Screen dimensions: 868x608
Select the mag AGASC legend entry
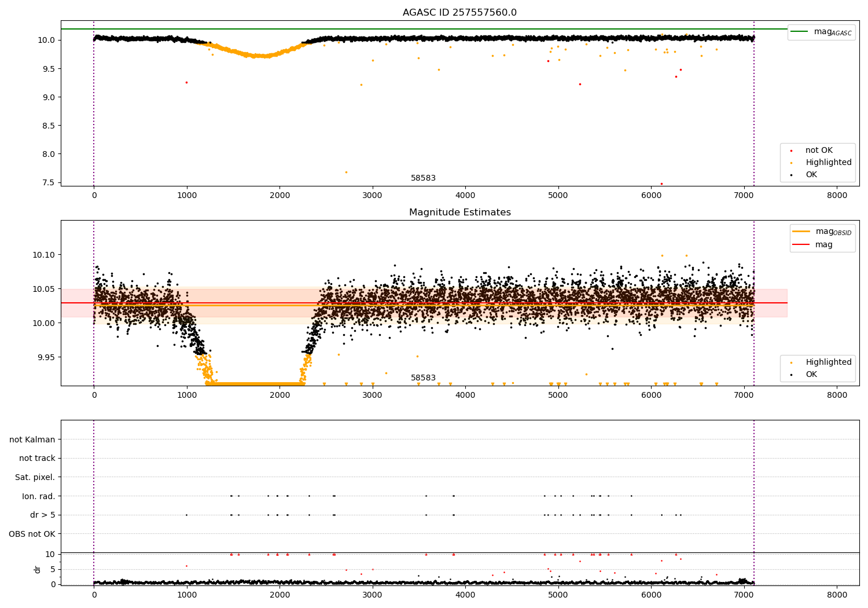pos(821,32)
